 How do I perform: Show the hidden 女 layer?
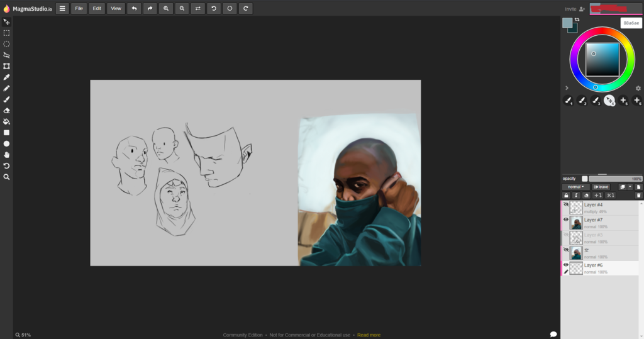coord(566,250)
